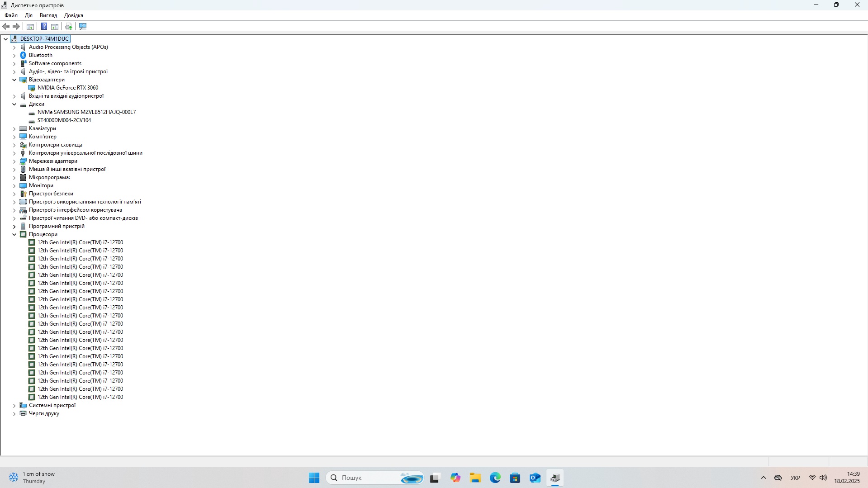Select the Програмний пристрій icon

pyautogui.click(x=23, y=226)
